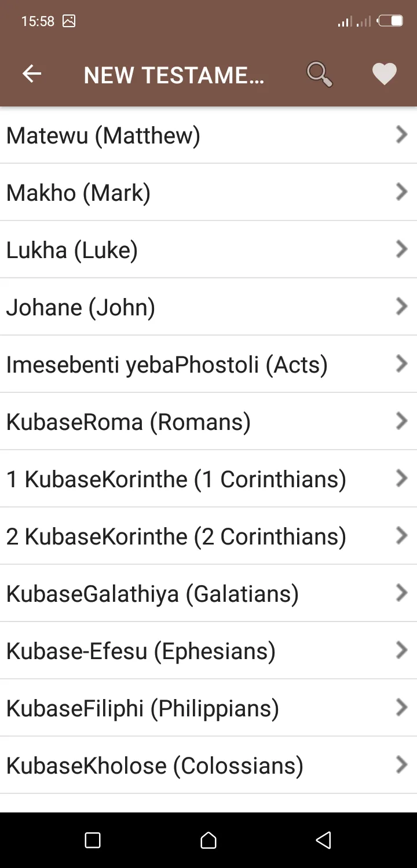Open recent apps square button

93,840
